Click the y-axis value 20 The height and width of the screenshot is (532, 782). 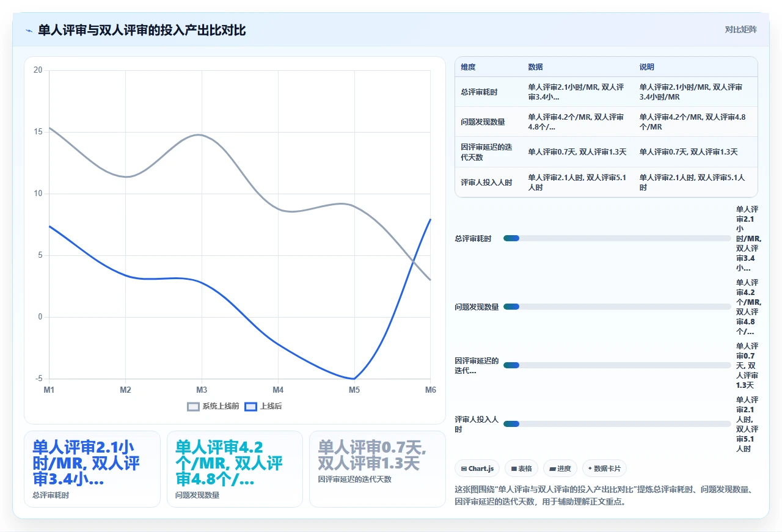click(x=38, y=70)
